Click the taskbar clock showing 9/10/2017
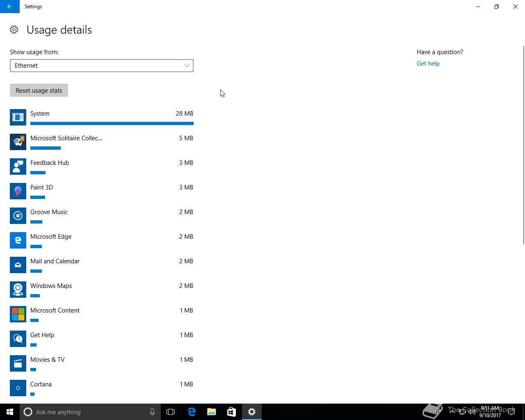Image resolution: width=525 pixels, height=420 pixels. point(490,412)
